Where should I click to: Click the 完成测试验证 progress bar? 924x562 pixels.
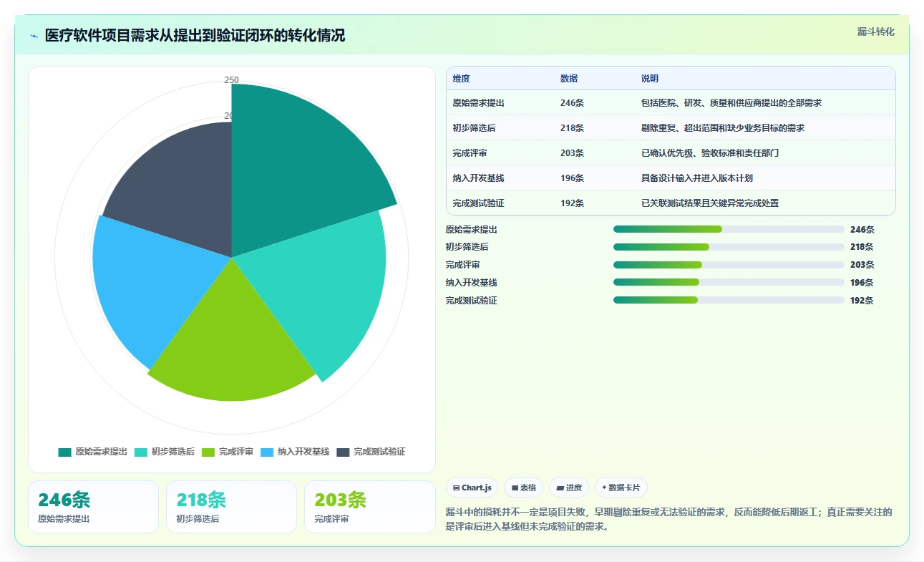[x=729, y=300]
